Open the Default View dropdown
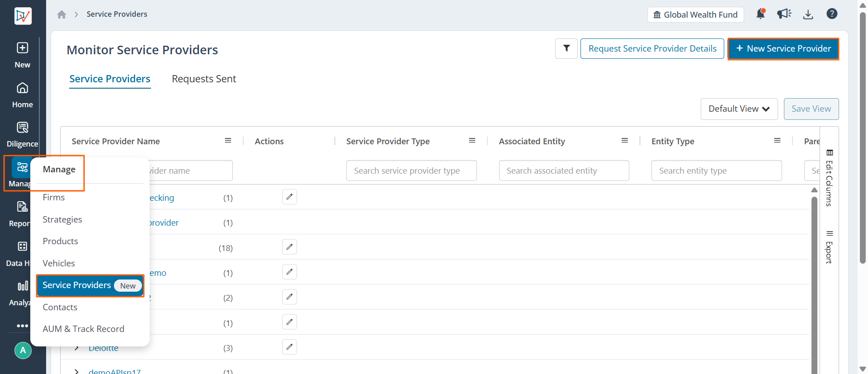Viewport: 868px width, 374px height. [739, 109]
